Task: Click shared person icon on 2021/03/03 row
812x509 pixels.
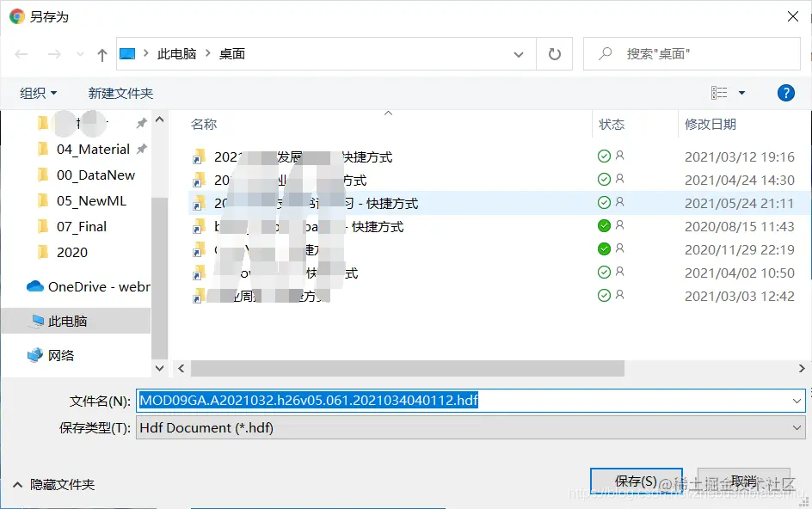Action: pos(619,295)
